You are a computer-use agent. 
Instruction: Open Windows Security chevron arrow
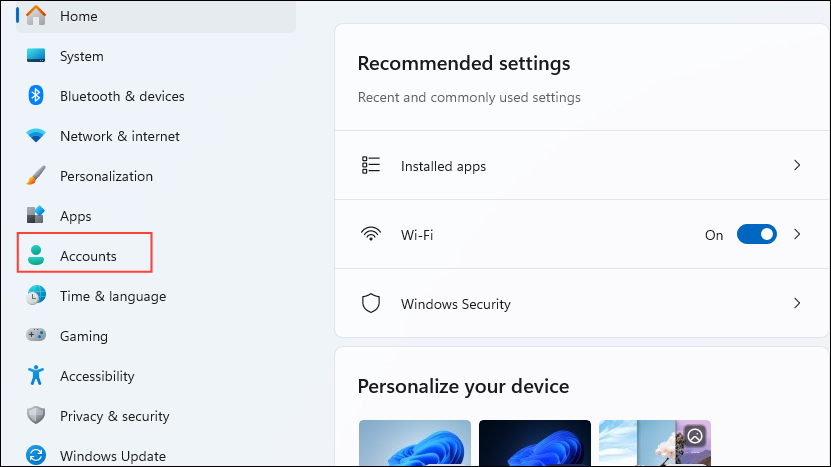797,303
